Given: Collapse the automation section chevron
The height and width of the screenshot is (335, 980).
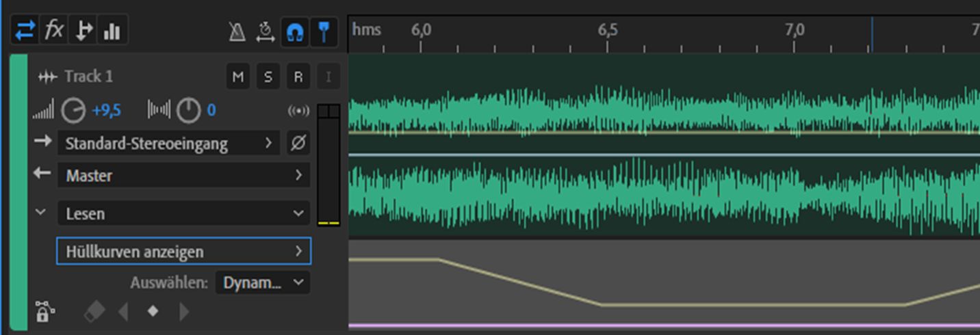Looking at the screenshot, I should pos(41,212).
